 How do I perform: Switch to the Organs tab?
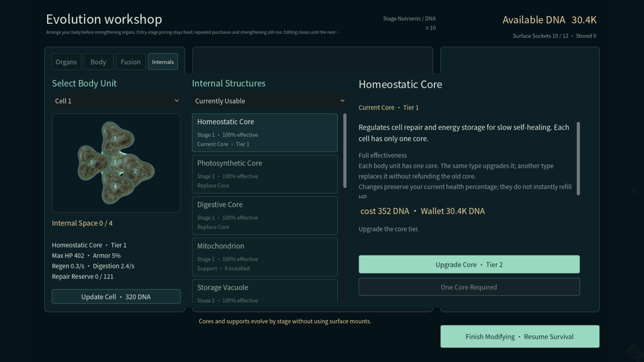click(66, 62)
